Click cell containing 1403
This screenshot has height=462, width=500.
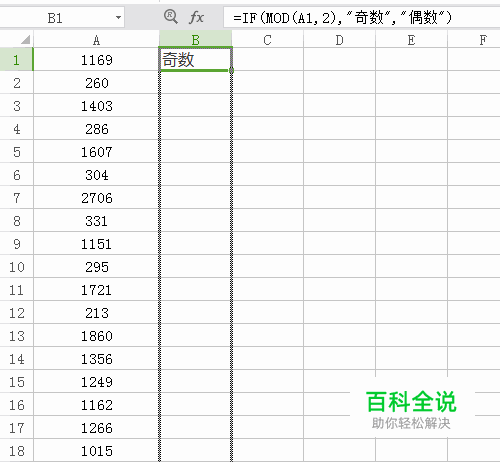pyautogui.click(x=96, y=105)
